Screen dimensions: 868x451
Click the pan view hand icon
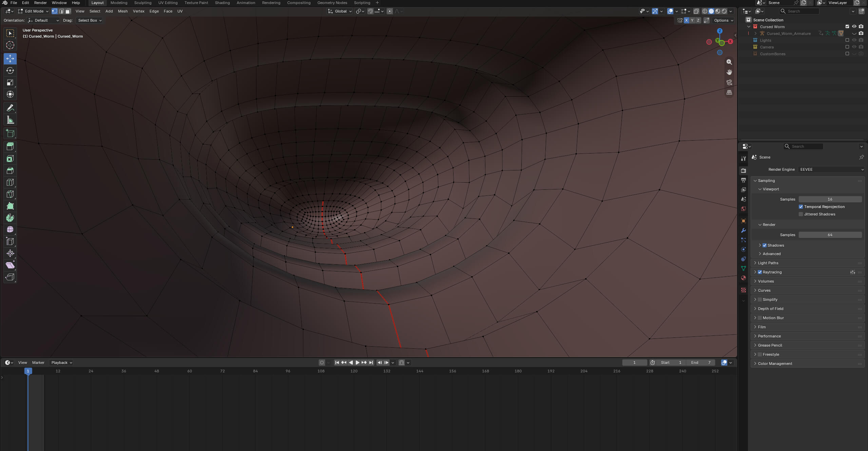tap(729, 72)
